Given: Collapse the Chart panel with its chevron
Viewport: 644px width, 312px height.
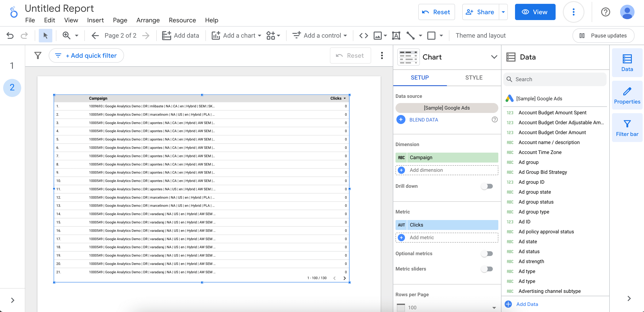Looking at the screenshot, I should (494, 57).
